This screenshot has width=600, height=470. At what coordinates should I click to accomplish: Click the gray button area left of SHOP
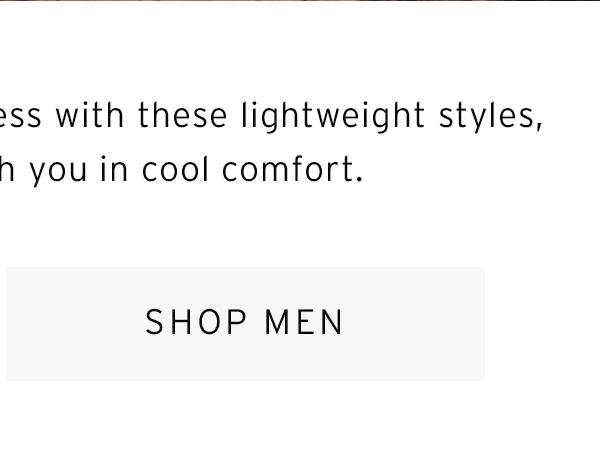click(76, 324)
